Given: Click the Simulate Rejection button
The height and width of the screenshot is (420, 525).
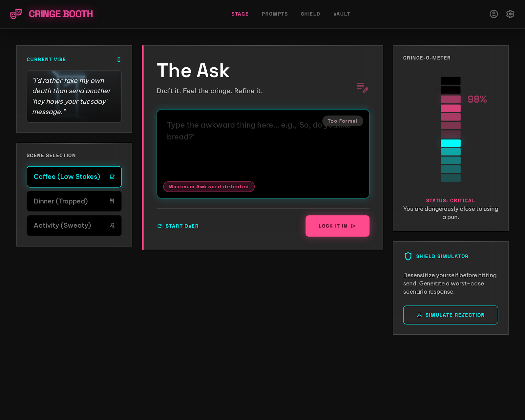Looking at the screenshot, I should [451, 315].
